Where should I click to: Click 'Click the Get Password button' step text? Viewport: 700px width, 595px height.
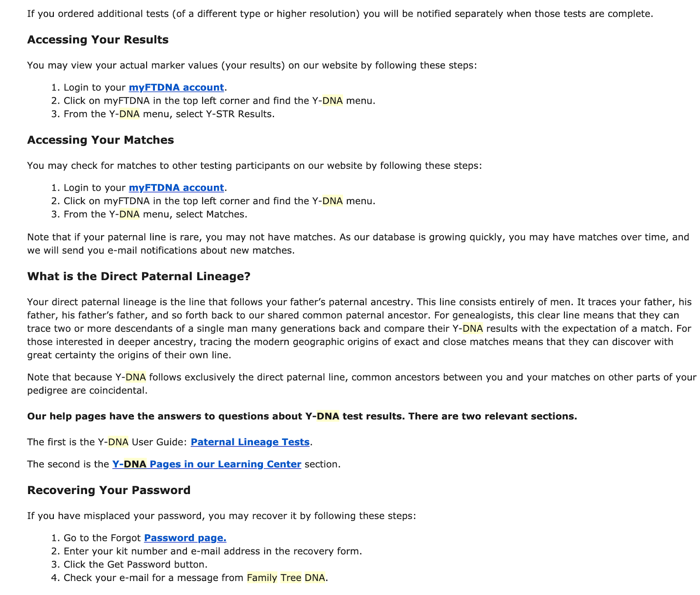click(x=136, y=564)
